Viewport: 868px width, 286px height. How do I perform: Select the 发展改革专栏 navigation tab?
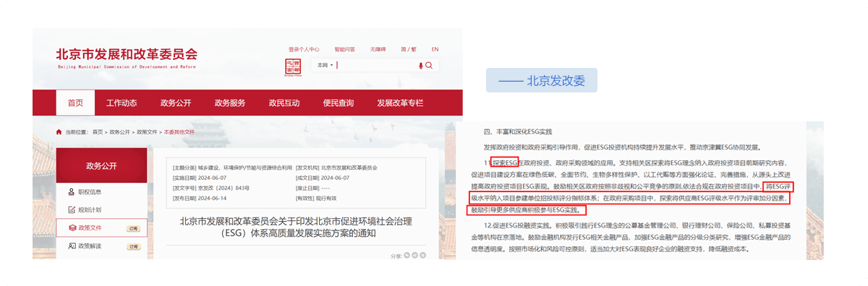400,103
